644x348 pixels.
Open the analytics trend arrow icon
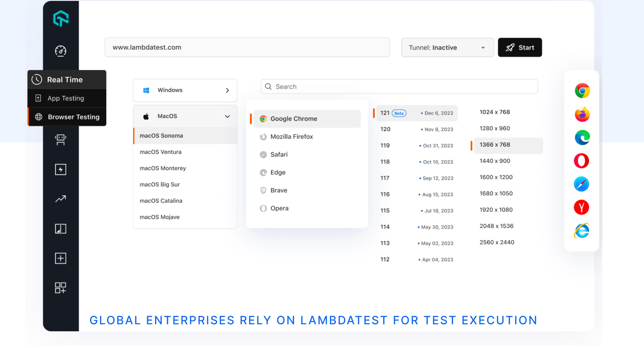pyautogui.click(x=61, y=199)
